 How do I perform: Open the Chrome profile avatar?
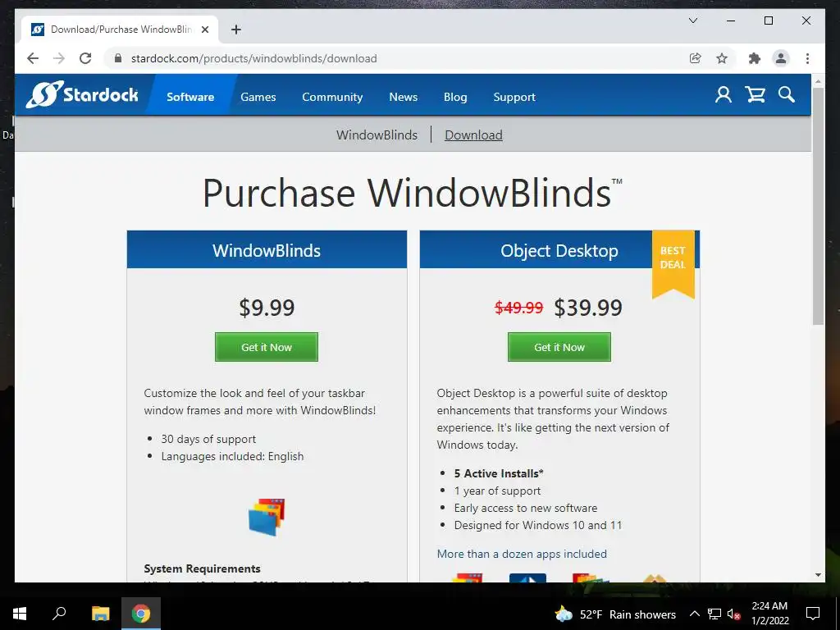click(781, 58)
